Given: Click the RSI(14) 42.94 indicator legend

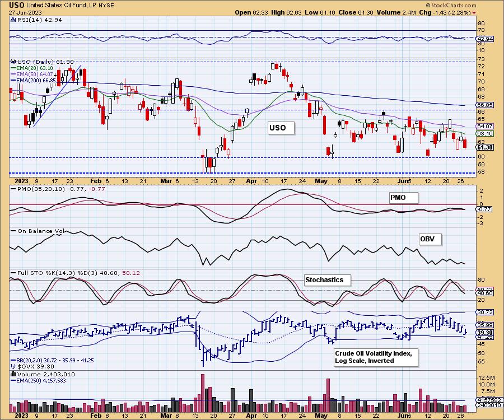Looking at the screenshot, I should click(x=39, y=20).
